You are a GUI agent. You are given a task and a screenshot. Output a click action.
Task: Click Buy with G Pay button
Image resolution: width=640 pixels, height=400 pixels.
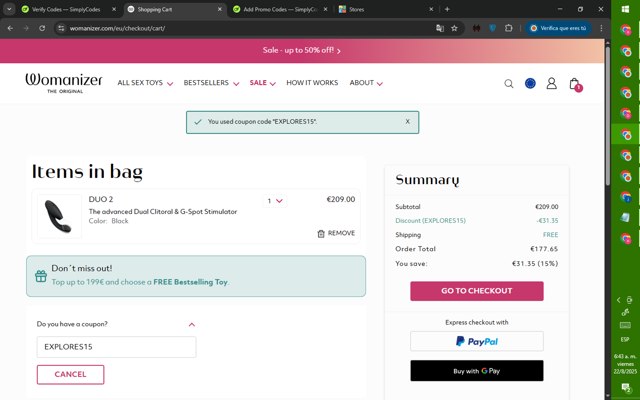click(477, 371)
